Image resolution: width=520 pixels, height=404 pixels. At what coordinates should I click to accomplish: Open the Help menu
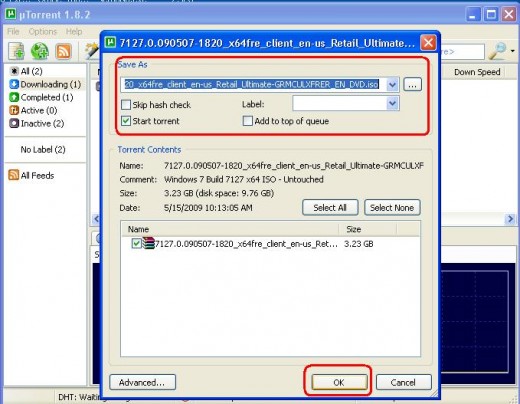(x=74, y=32)
